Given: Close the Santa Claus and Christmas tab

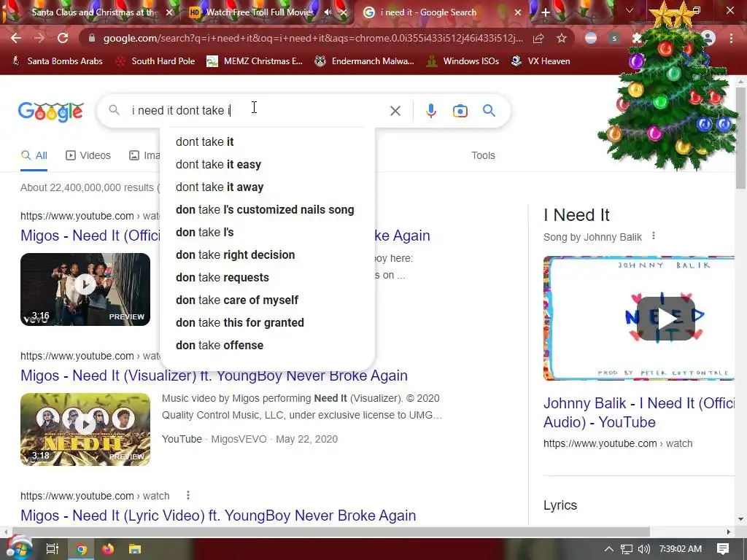Looking at the screenshot, I should click(x=169, y=12).
